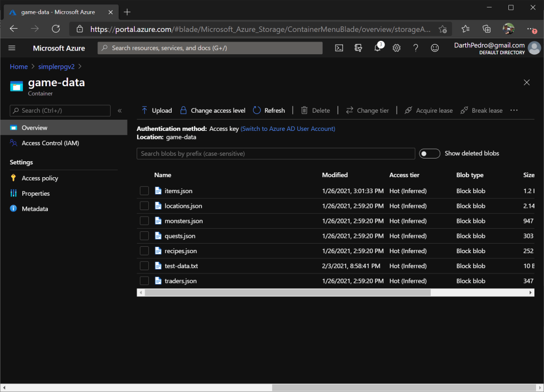Screen dimensions: 544x392
Task: Open the directory and subscription filter icon
Action: point(358,48)
